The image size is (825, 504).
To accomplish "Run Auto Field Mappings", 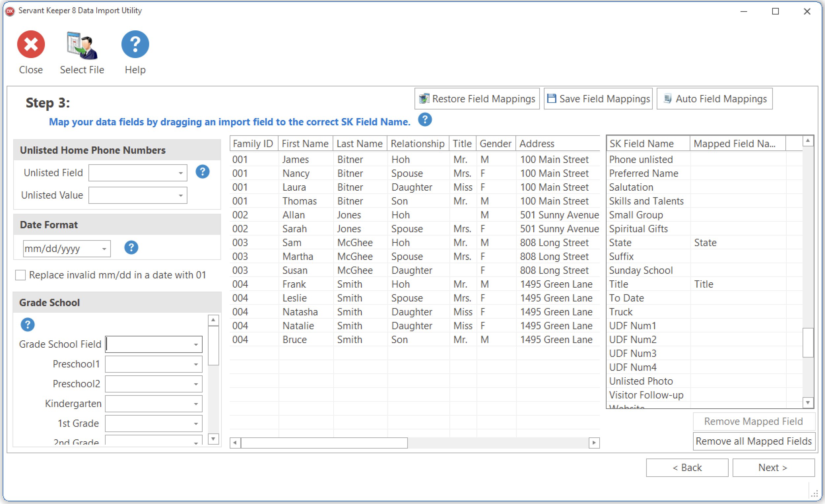I will [714, 99].
